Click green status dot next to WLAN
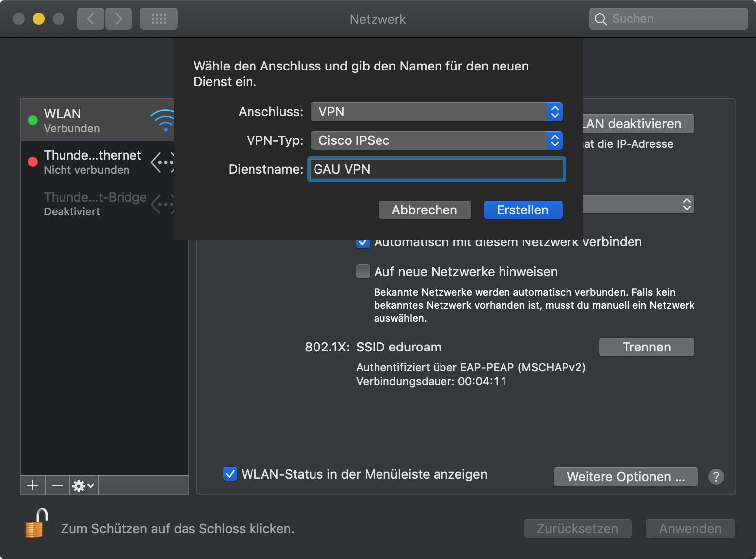 pos(33,120)
